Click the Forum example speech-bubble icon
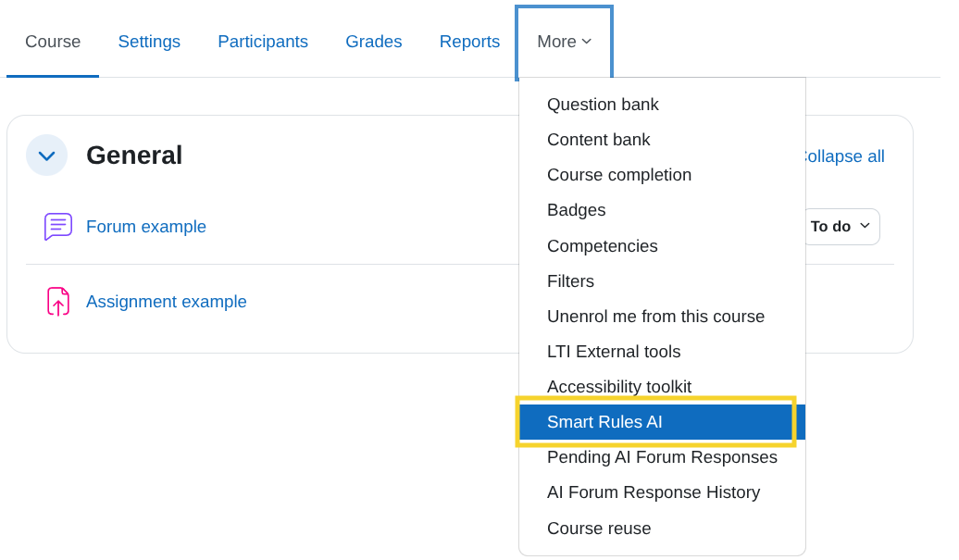 (x=57, y=226)
